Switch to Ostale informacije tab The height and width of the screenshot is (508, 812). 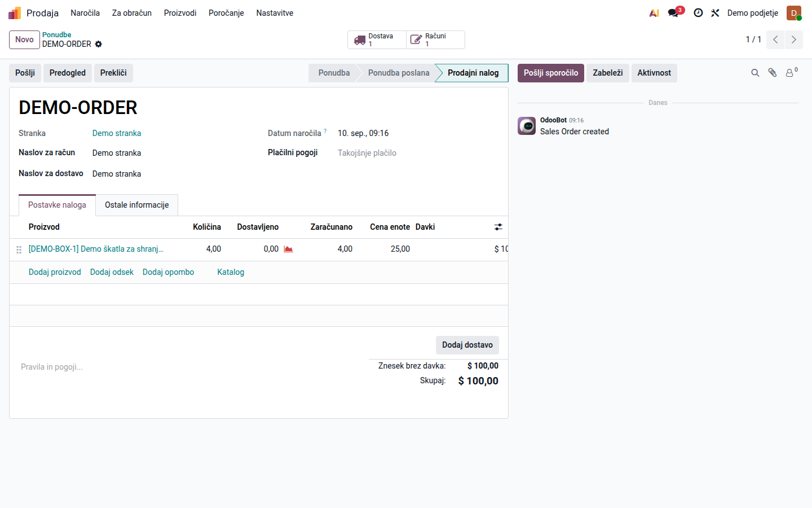137,205
